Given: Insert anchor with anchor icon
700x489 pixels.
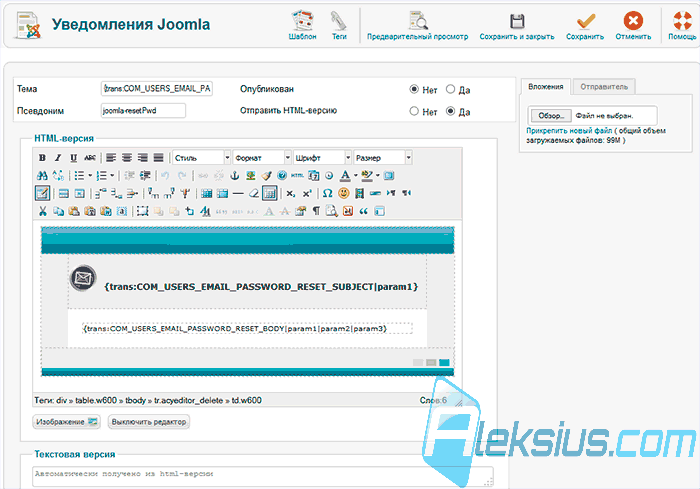Looking at the screenshot, I should (x=234, y=176).
